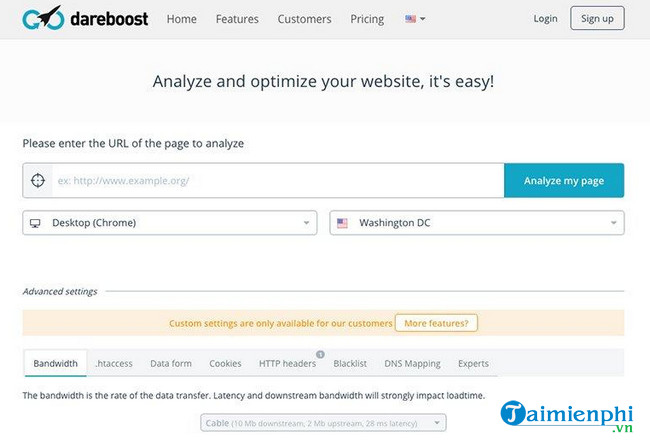Click the Dareboost rocket logo
This screenshot has height=447, width=650.
tap(43, 18)
